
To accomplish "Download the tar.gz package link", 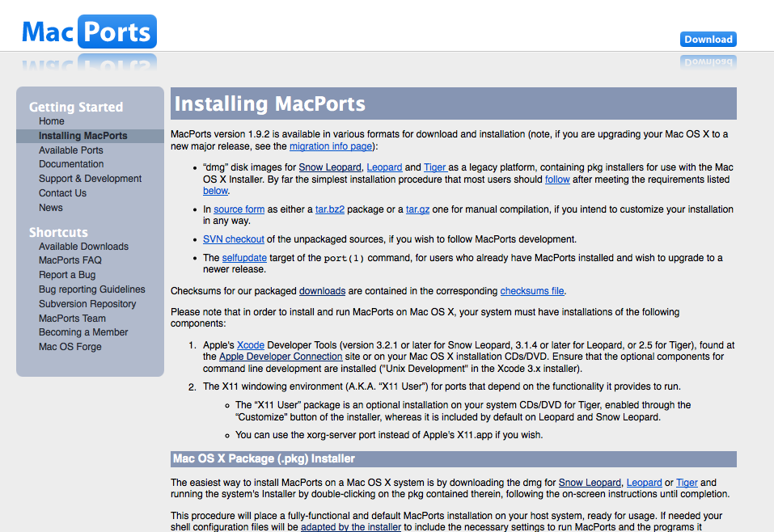I will pyautogui.click(x=417, y=209).
